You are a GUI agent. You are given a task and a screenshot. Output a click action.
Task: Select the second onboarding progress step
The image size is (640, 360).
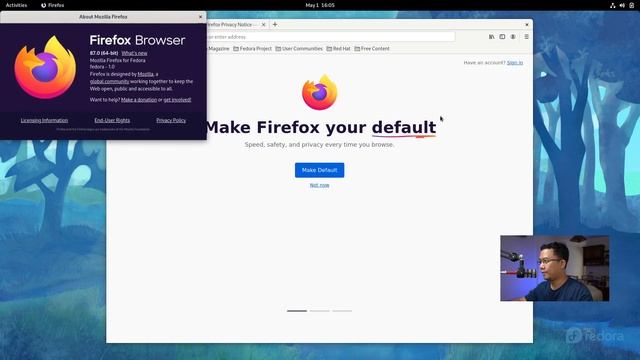pyautogui.click(x=320, y=311)
